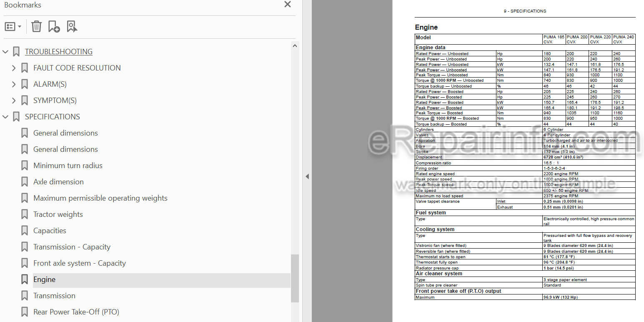Collapse navigation pane with left arrow
The height and width of the screenshot is (322, 644).
tap(307, 176)
